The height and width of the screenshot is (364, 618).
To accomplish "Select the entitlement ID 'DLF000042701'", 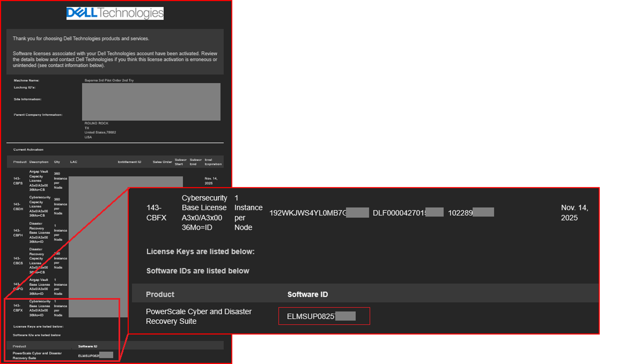I will tap(399, 213).
